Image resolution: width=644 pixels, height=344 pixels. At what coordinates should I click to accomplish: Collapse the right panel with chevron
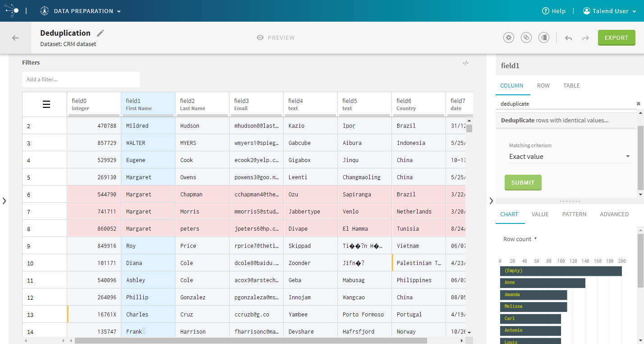coord(491,201)
